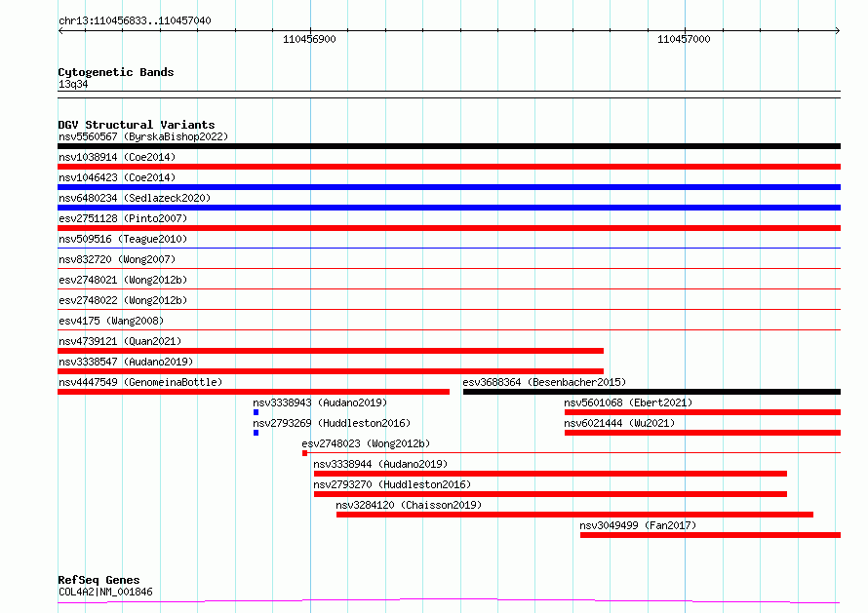Image resolution: width=868 pixels, height=613 pixels.
Task: Open nsv5601068 (Ebert2021) label
Action: pyautogui.click(x=628, y=402)
